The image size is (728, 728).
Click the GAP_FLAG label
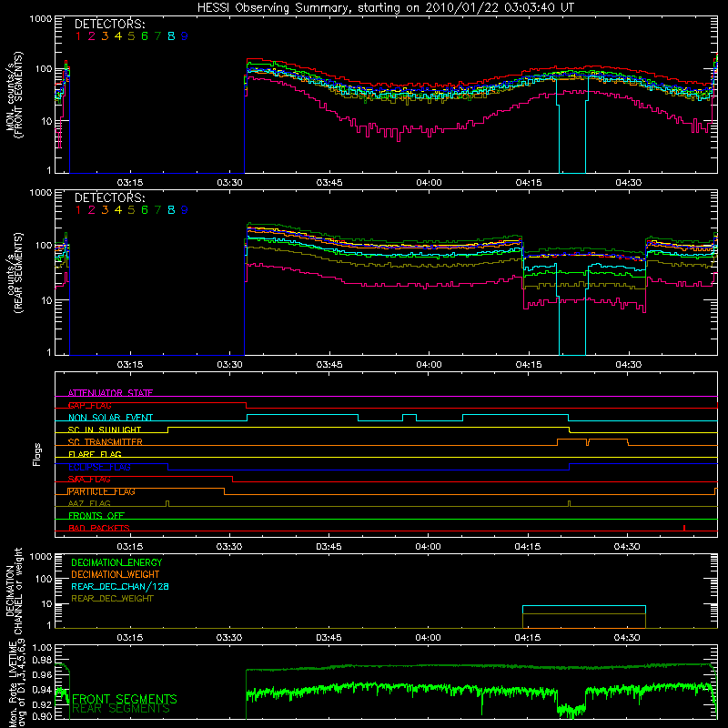(89, 405)
